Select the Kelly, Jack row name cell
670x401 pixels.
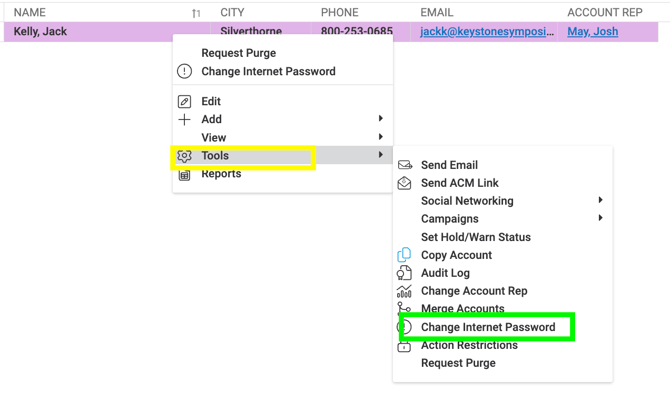tap(41, 32)
